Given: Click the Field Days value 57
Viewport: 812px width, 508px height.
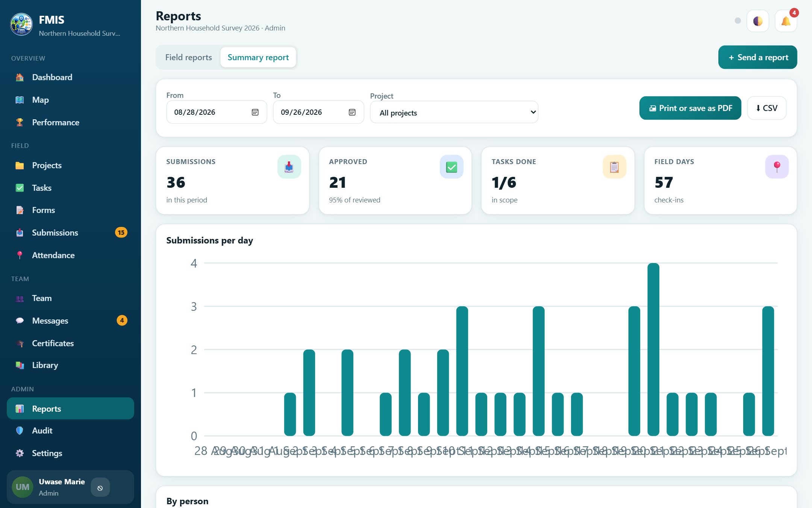Looking at the screenshot, I should 664,183.
